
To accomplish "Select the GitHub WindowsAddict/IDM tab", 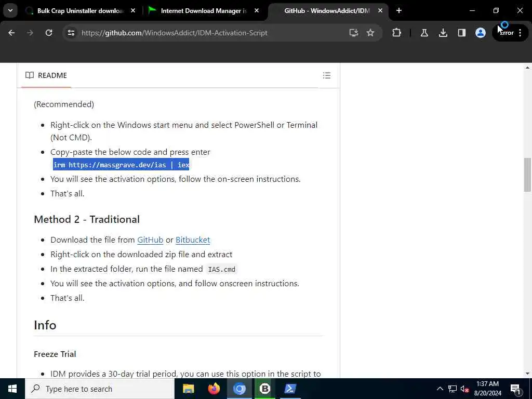I will (x=326, y=11).
